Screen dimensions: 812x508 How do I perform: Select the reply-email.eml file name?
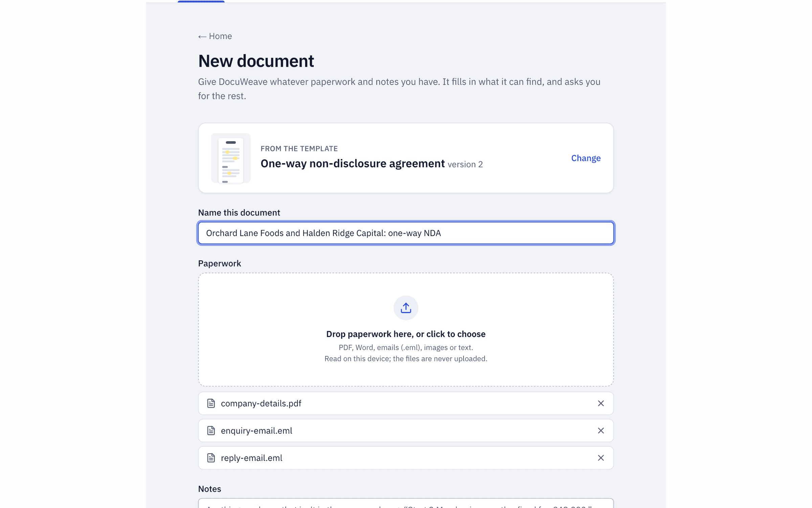tap(251, 458)
